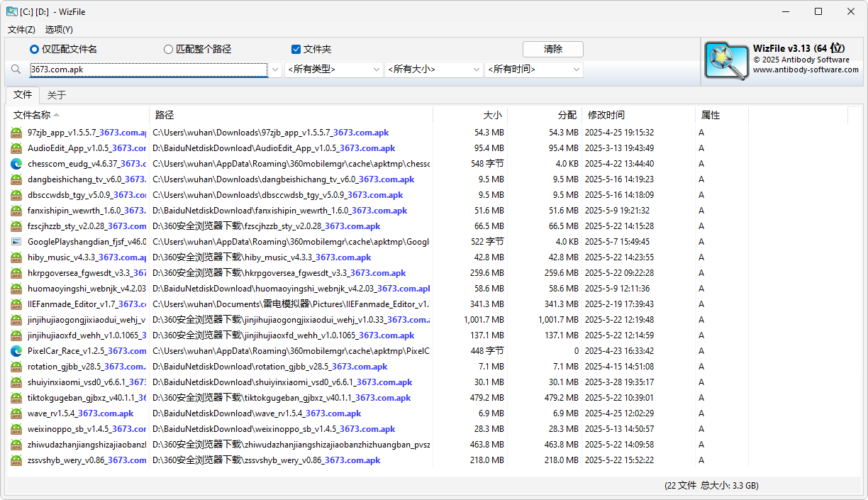Click the path D:\BaiduNetdiskDownload\wave_rv1.5.4_3673.com.apk

[257, 413]
